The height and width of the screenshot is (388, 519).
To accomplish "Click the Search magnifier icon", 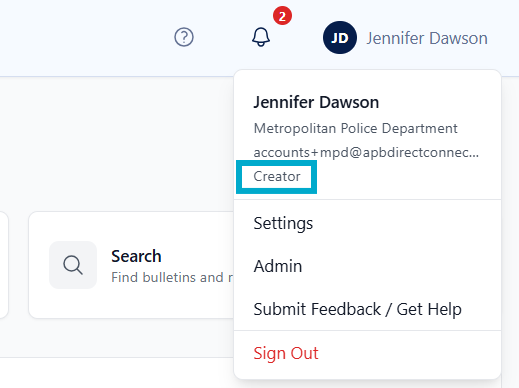I will [73, 265].
